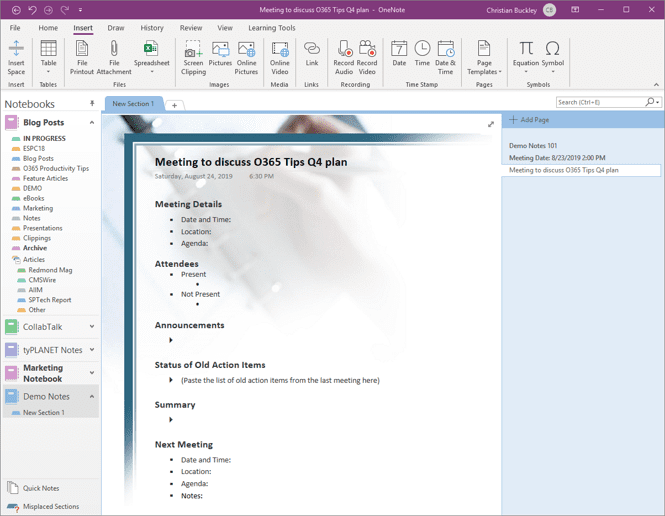Select the New Section 1 tab
The width and height of the screenshot is (665, 516).
134,104
